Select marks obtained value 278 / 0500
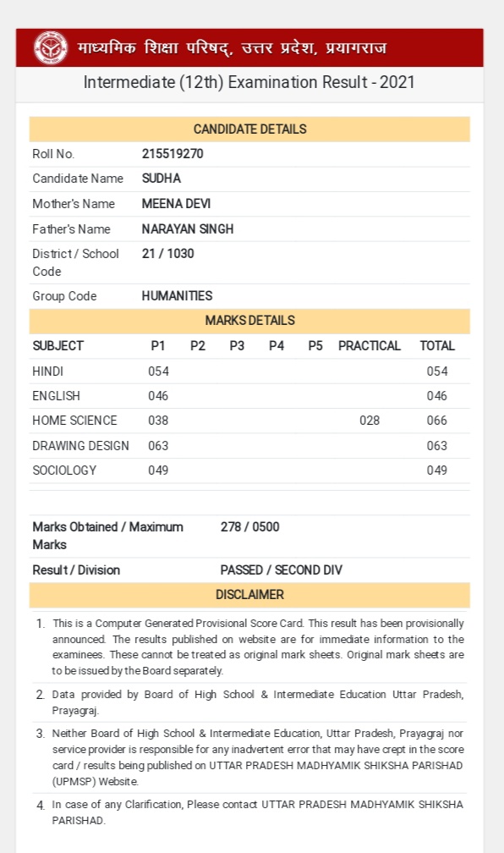The width and height of the screenshot is (504, 853). click(249, 527)
